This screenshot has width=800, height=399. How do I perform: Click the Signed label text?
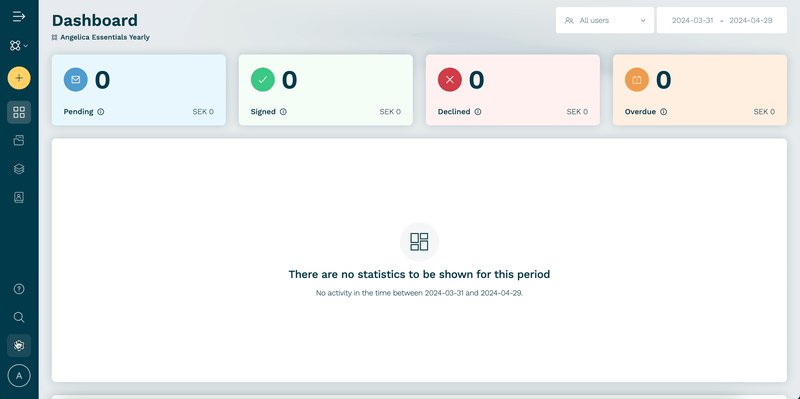tap(263, 112)
